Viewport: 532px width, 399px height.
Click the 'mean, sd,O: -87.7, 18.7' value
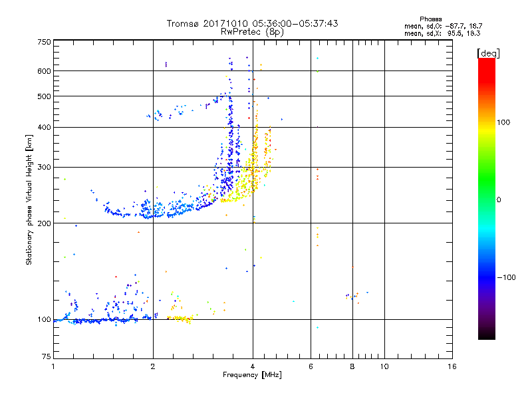pos(443,26)
